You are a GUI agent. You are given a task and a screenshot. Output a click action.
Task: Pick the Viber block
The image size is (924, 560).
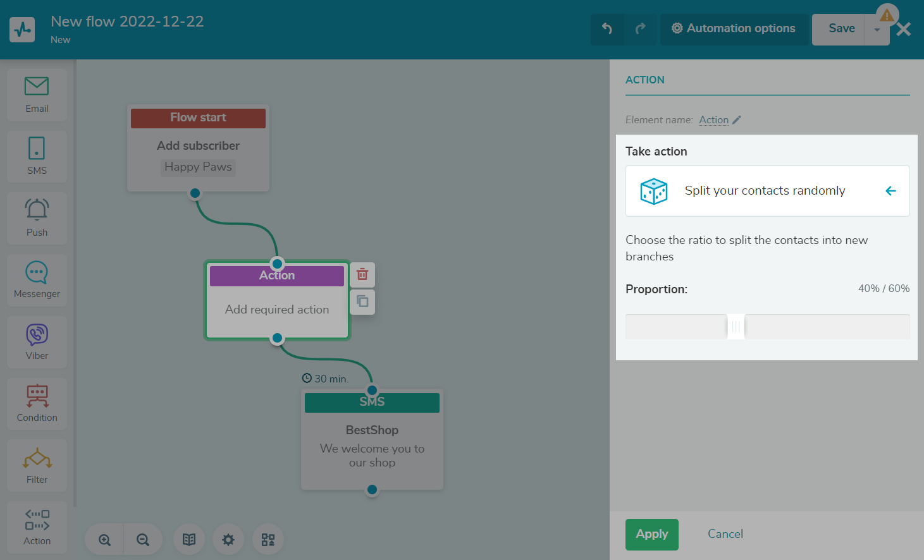[x=37, y=341]
